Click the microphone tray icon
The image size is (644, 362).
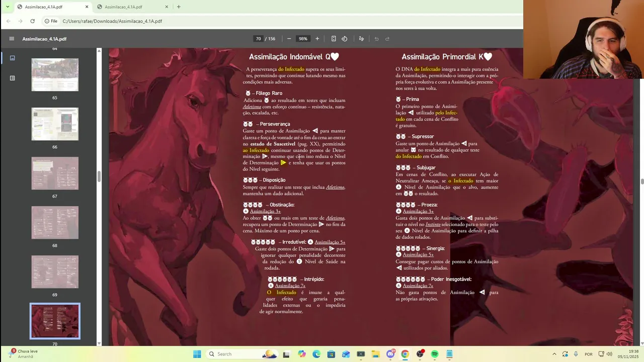click(576, 354)
